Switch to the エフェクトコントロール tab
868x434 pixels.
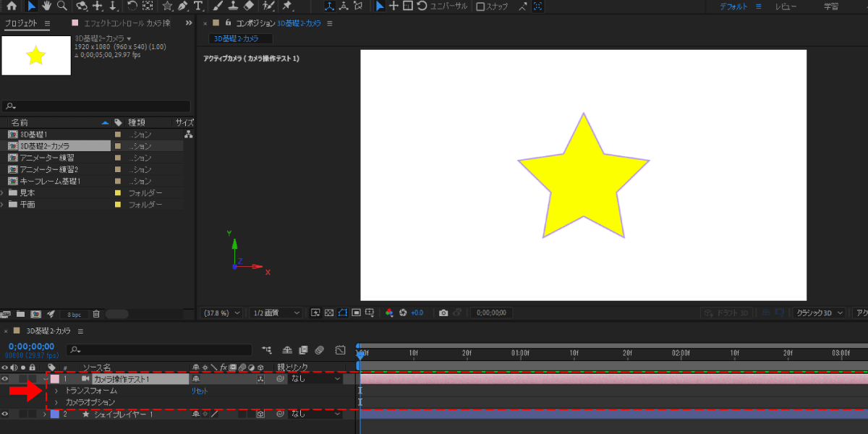click(127, 23)
